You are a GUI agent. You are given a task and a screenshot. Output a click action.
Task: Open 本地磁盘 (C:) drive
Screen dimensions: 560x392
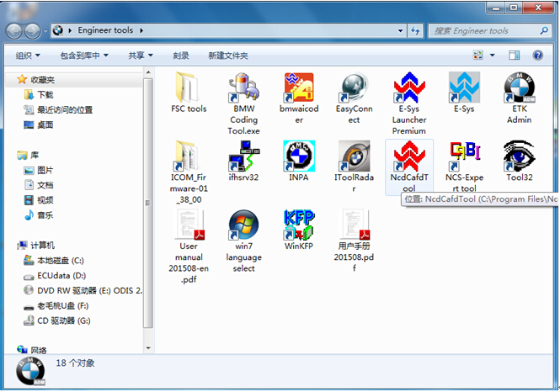[x=54, y=261]
